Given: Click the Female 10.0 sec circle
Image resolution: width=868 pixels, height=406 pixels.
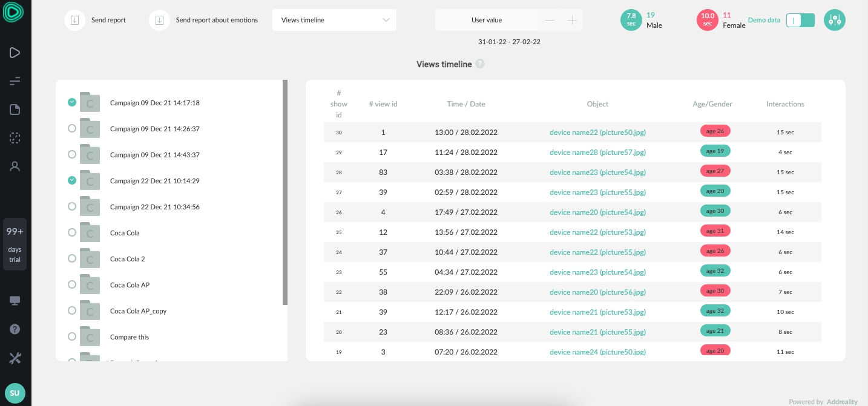Looking at the screenshot, I should click(x=708, y=20).
